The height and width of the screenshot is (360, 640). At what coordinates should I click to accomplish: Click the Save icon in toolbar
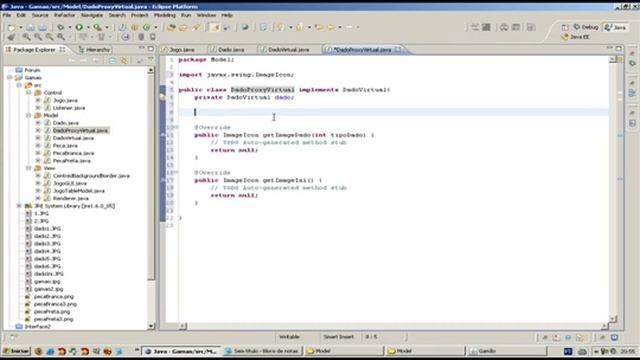[30, 27]
